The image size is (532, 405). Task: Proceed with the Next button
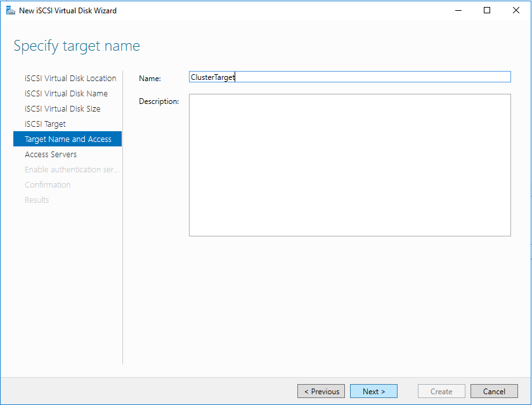[x=373, y=392]
